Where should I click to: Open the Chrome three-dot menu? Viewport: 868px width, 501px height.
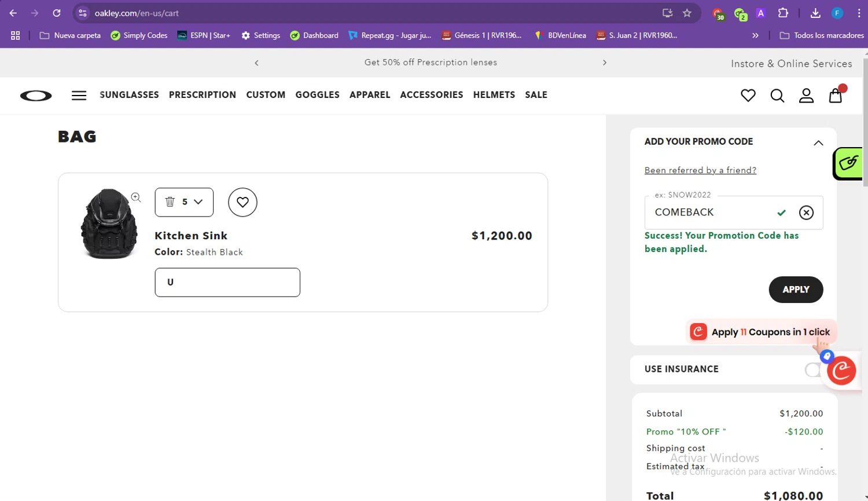tap(859, 13)
